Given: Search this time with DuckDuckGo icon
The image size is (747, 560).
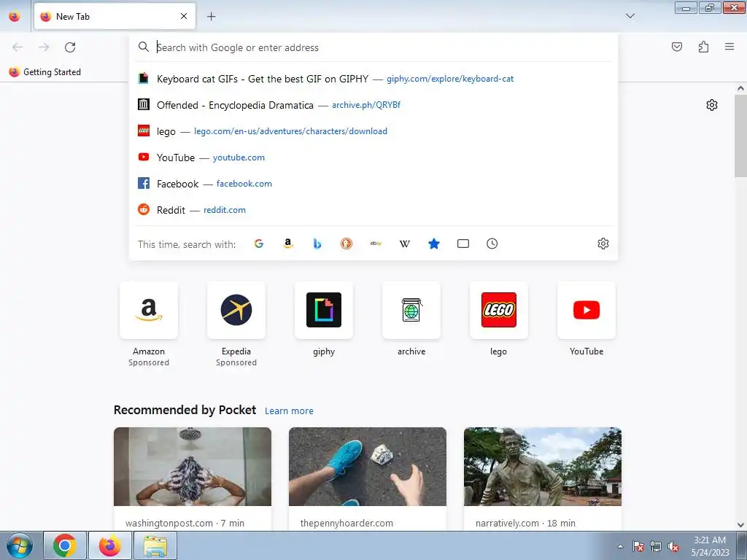Looking at the screenshot, I should click(347, 244).
